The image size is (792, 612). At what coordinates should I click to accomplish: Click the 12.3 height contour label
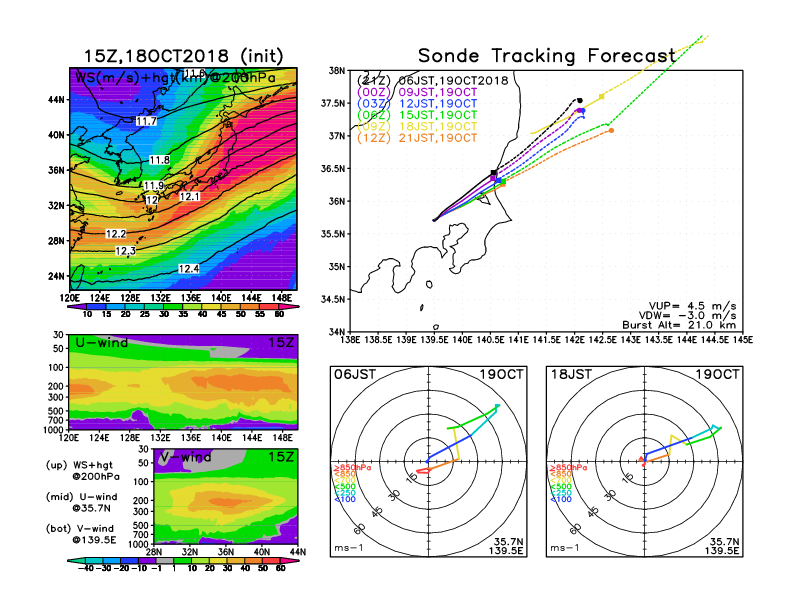[x=125, y=251]
